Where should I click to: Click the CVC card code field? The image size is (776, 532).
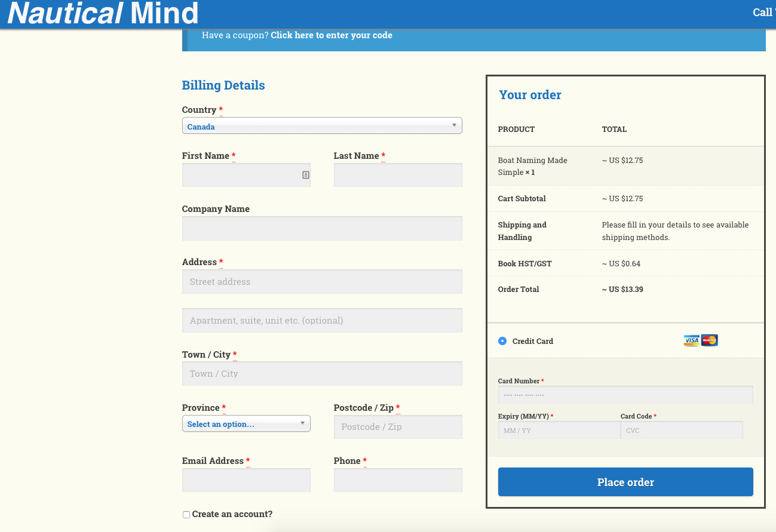pos(682,430)
